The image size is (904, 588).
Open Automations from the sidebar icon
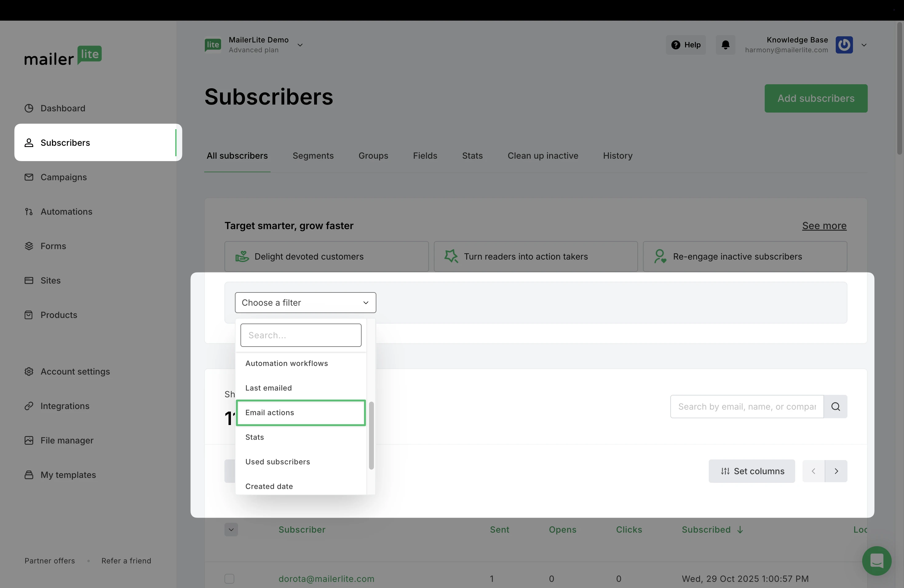coord(29,212)
